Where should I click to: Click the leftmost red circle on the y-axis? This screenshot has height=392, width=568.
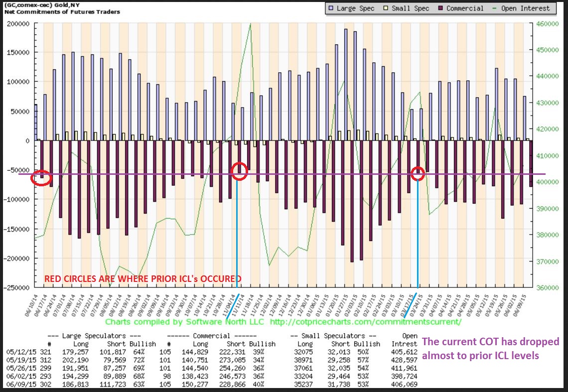pos(40,178)
